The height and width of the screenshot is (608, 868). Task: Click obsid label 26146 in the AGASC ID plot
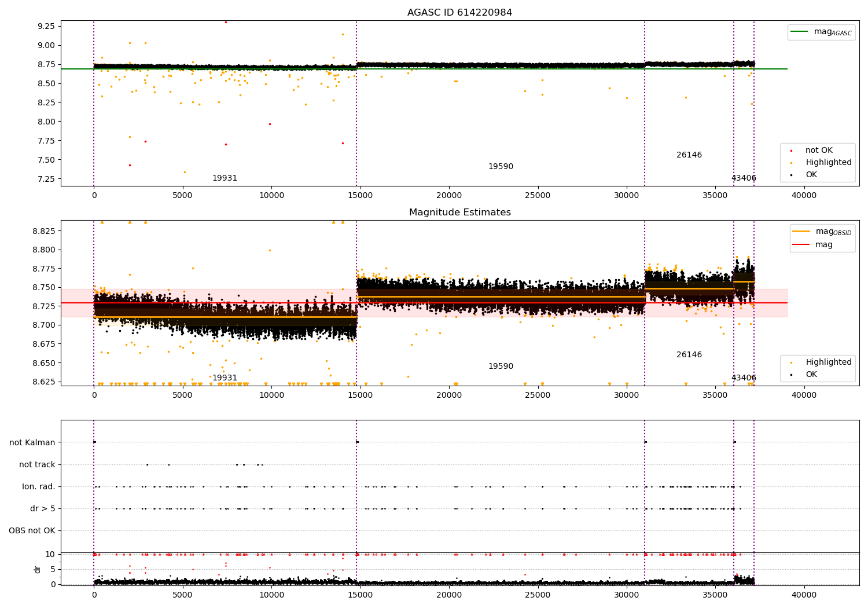(689, 155)
